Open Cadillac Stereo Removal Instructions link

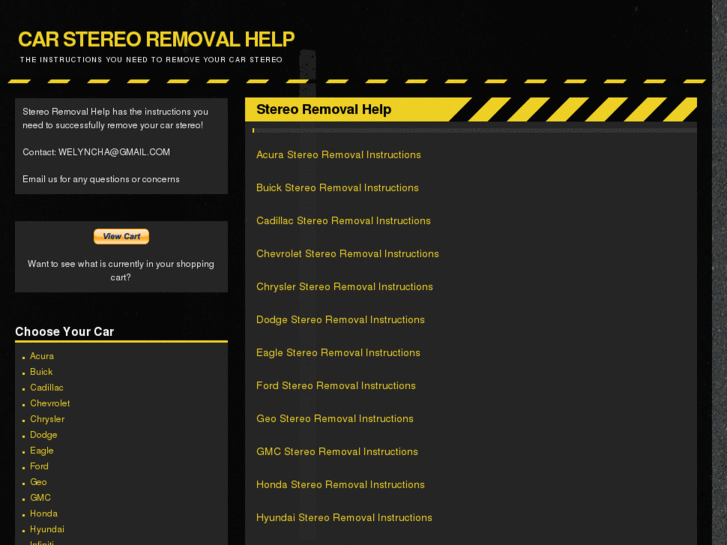(343, 221)
